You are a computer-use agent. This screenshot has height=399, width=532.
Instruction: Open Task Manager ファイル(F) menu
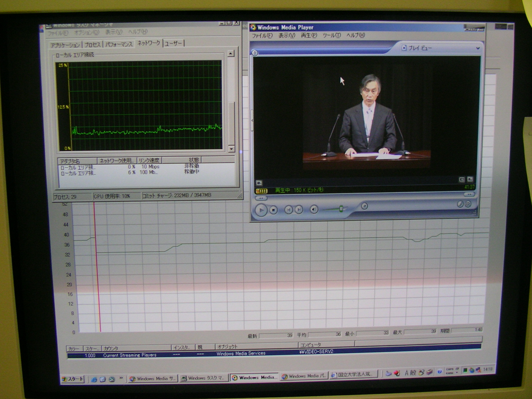[x=58, y=33]
